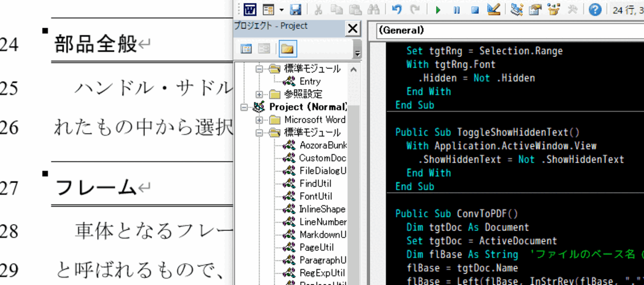Select the FontUtil module in the tree
Viewport: 644px width, 285px height.
(316, 196)
